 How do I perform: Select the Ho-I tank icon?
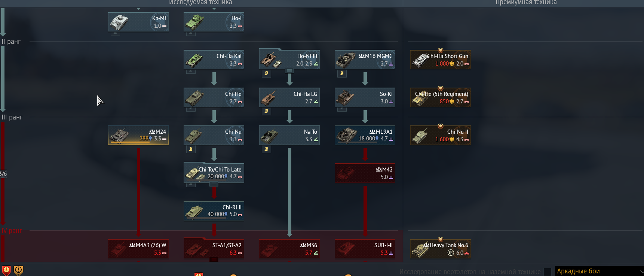click(195, 22)
